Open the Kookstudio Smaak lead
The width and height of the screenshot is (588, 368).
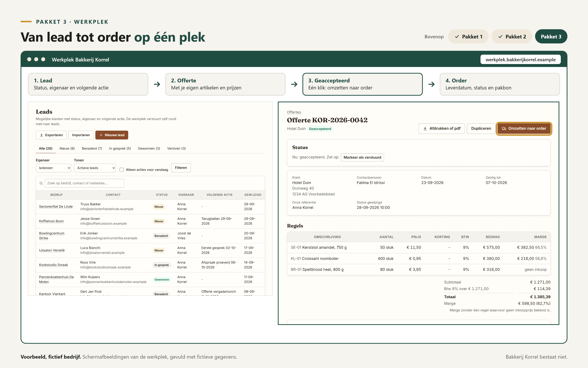[x=53, y=265]
